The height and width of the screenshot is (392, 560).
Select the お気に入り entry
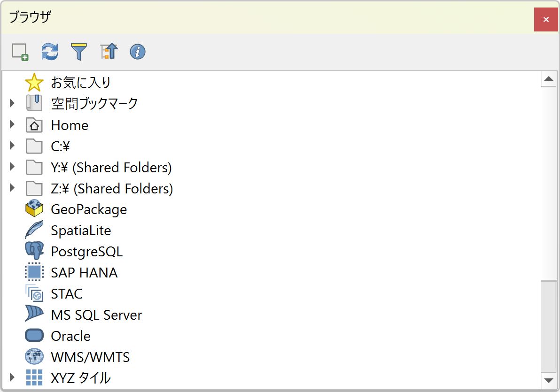81,83
